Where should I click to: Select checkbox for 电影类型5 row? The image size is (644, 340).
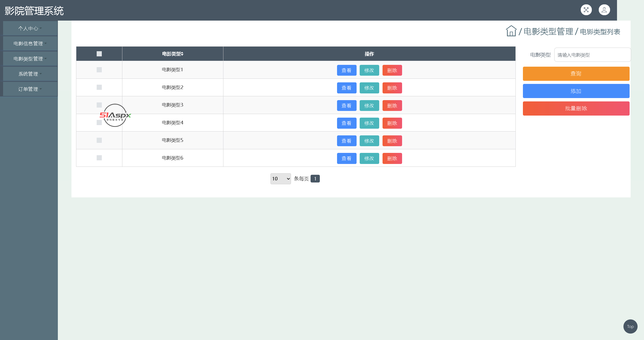[99, 140]
